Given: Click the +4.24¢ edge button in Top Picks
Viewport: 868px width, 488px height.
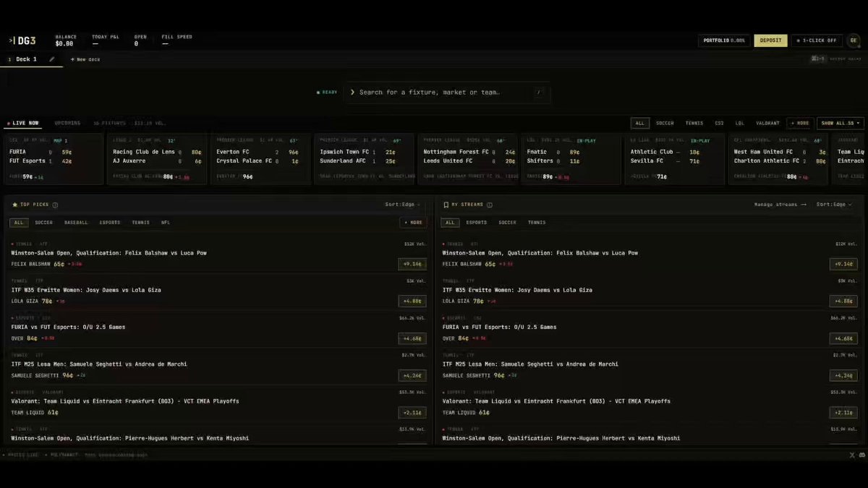Looking at the screenshot, I should pos(412,376).
